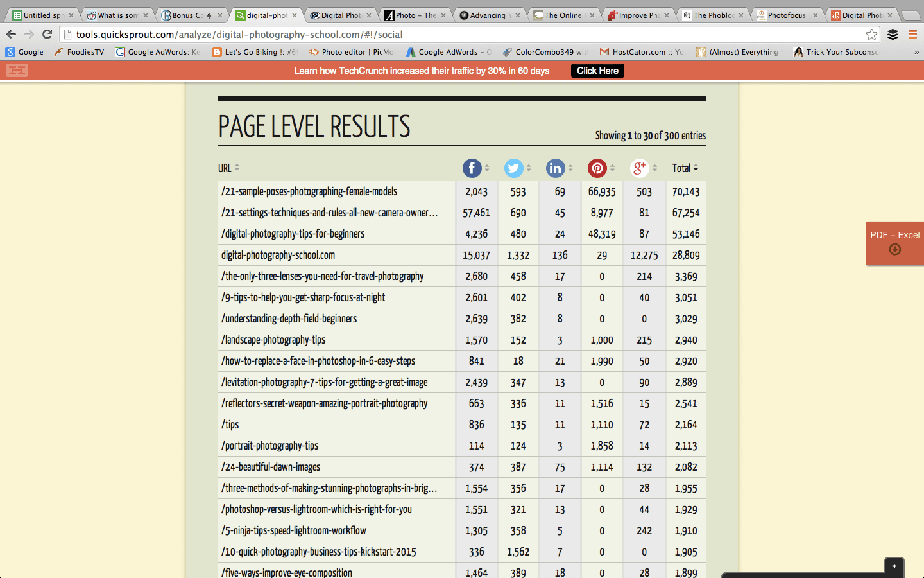Reload the current page
Viewport: 924px width, 578px height.
pyautogui.click(x=47, y=34)
